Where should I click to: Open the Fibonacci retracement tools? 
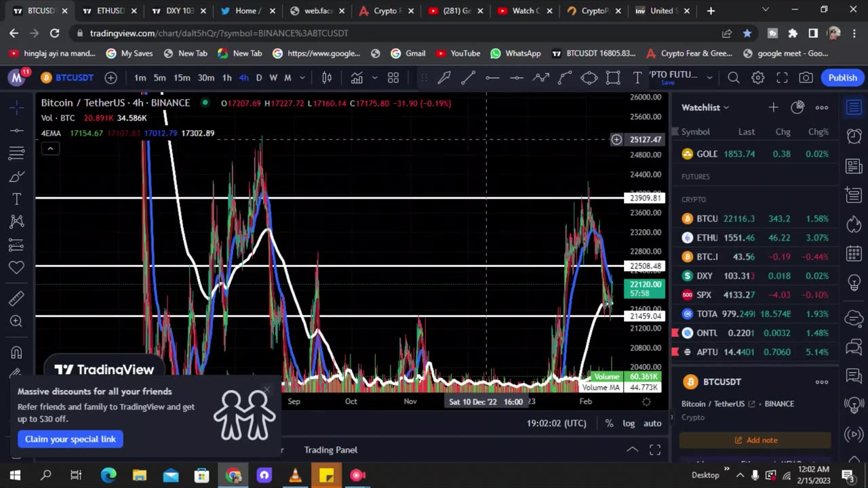pos(17,153)
